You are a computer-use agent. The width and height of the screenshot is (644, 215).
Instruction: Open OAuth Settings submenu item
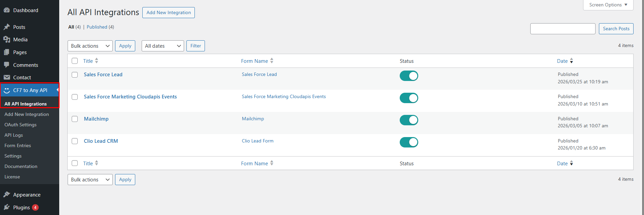tap(21, 125)
